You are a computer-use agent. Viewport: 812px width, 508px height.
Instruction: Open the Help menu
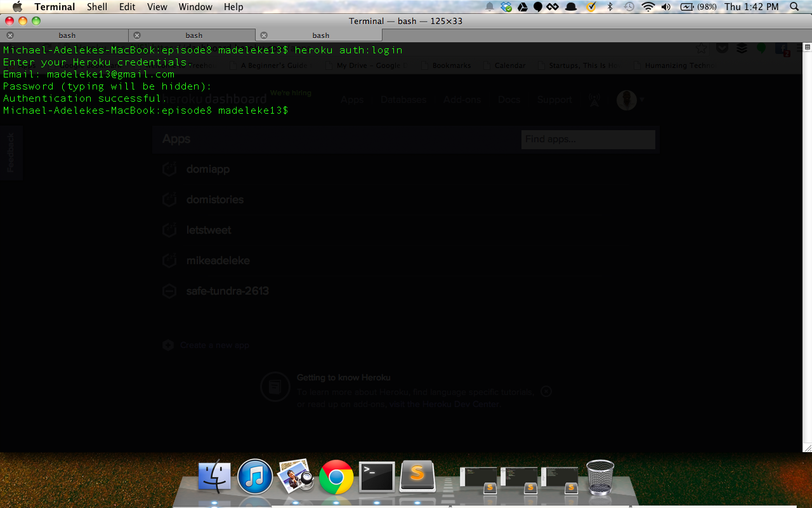(x=233, y=7)
